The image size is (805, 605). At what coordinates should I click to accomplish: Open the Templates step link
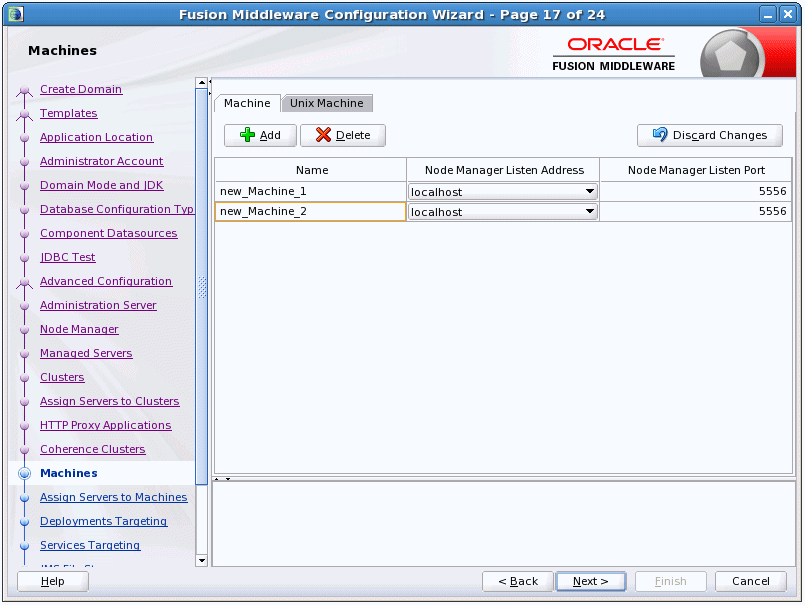coord(69,113)
